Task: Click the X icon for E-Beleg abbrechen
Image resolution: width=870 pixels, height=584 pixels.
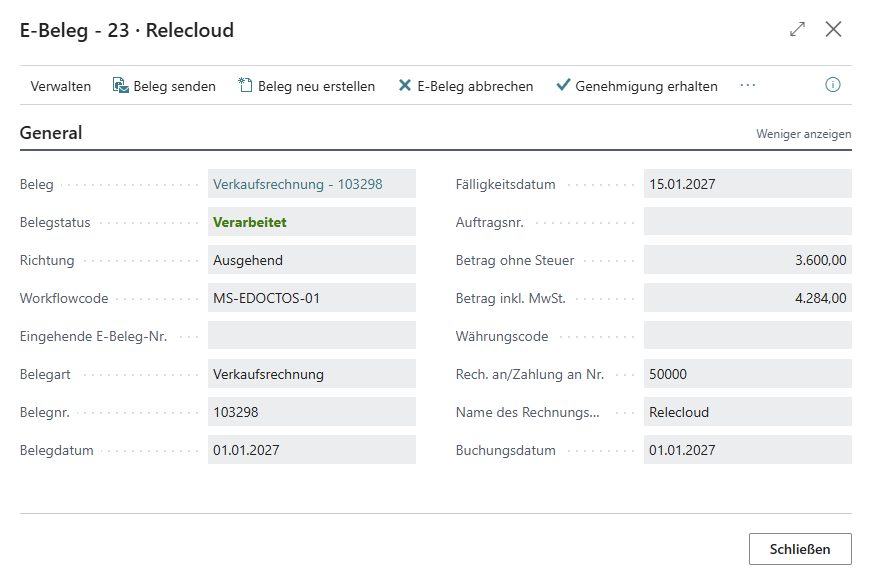Action: pyautogui.click(x=405, y=85)
